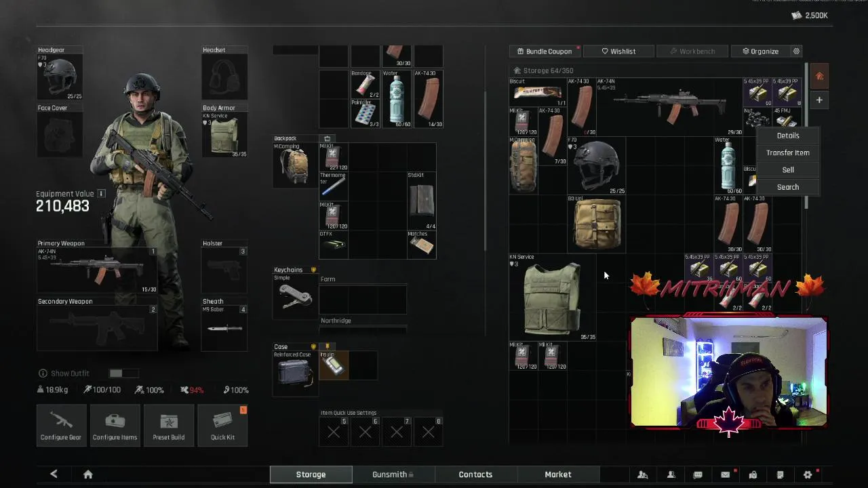
Task: Click quick use slot 7
Action: coord(397,432)
